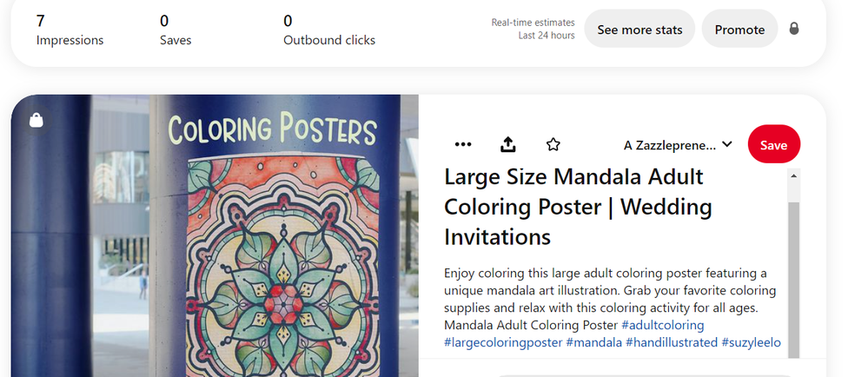Click the #suzyleelo hashtag link
Image resolution: width=868 pixels, height=377 pixels.
click(751, 342)
